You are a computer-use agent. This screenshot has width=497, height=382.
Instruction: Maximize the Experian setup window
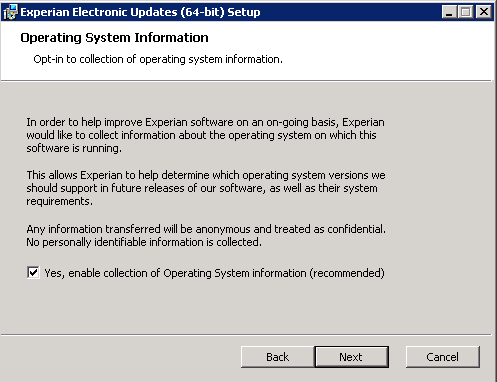466,12
